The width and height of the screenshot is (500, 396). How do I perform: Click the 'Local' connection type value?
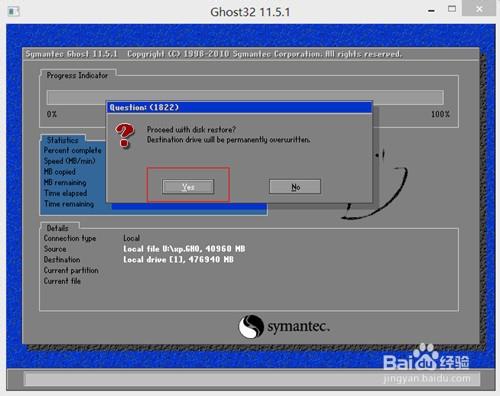pos(131,238)
